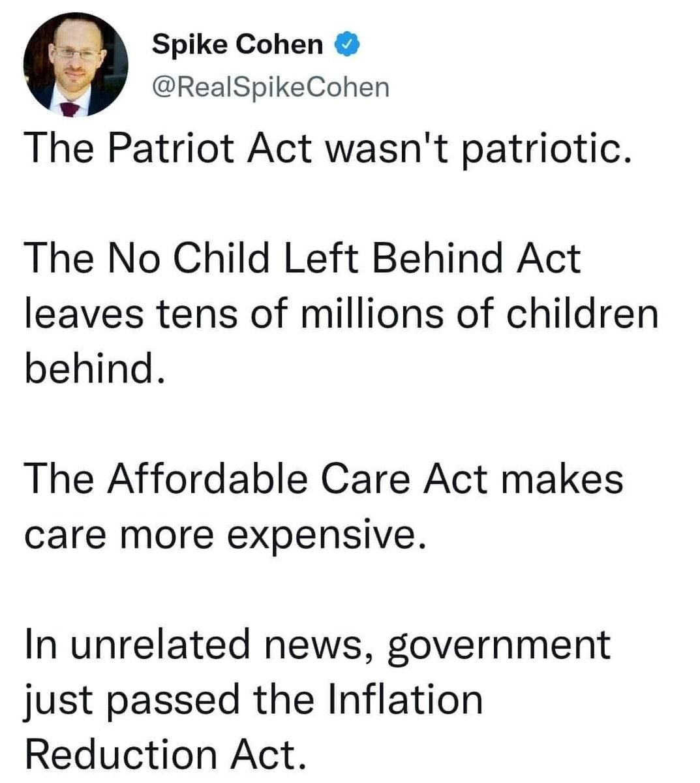This screenshot has width=700, height=783.
Task: Click the line "just passed the Inflation"
Action: pyautogui.click(x=253, y=699)
